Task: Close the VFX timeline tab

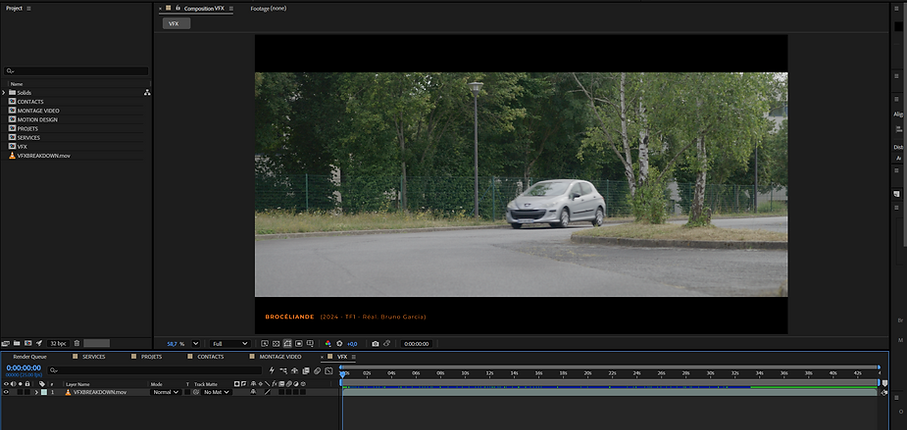Action: [x=322, y=357]
